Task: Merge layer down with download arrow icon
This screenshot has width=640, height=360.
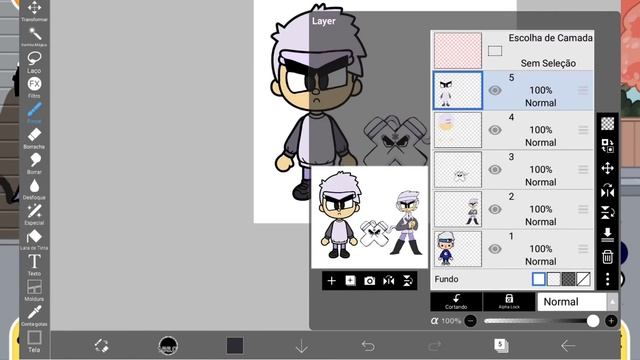Action: click(607, 235)
